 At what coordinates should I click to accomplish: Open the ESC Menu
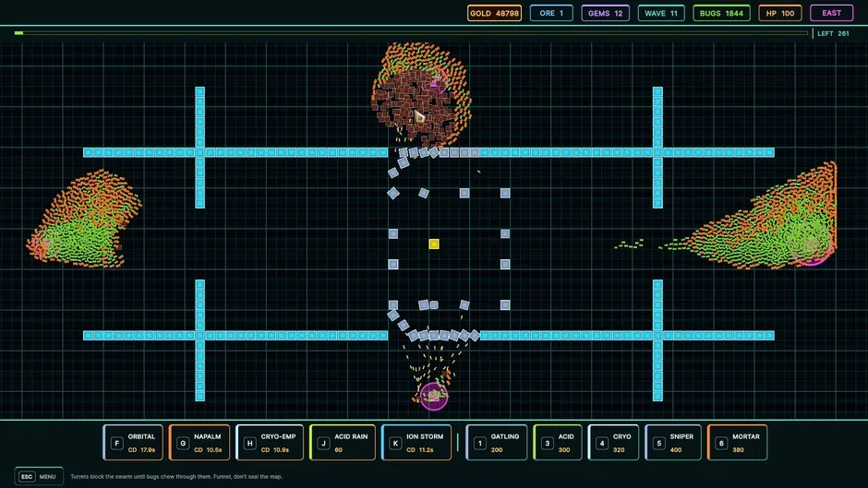[39, 476]
